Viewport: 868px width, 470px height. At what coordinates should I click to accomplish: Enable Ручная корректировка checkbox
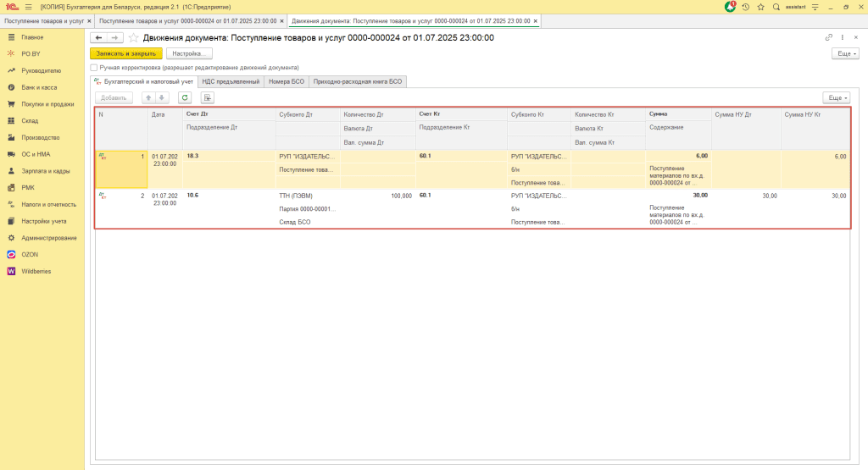pyautogui.click(x=94, y=68)
